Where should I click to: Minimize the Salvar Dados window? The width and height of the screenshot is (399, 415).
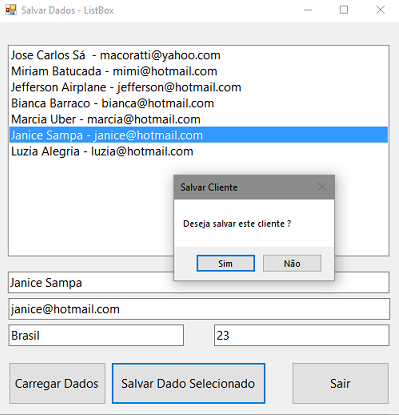pyautogui.click(x=308, y=10)
